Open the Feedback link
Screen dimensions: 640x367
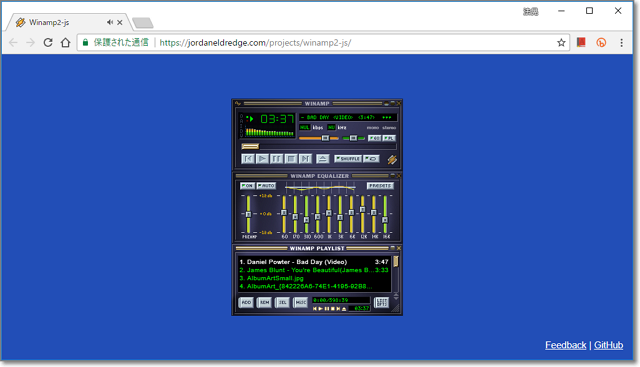pyautogui.click(x=566, y=345)
